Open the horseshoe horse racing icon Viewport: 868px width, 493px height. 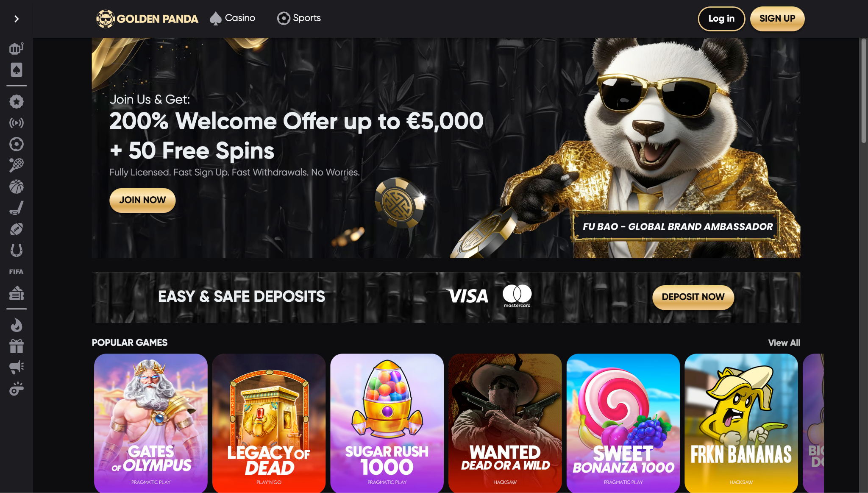pos(17,250)
